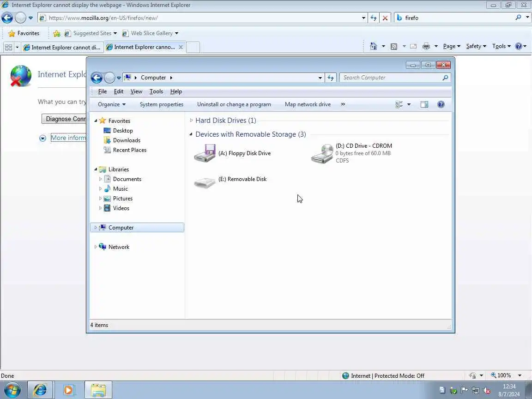Click the IE Help question mark icon
The image size is (532, 399).
point(519,46)
